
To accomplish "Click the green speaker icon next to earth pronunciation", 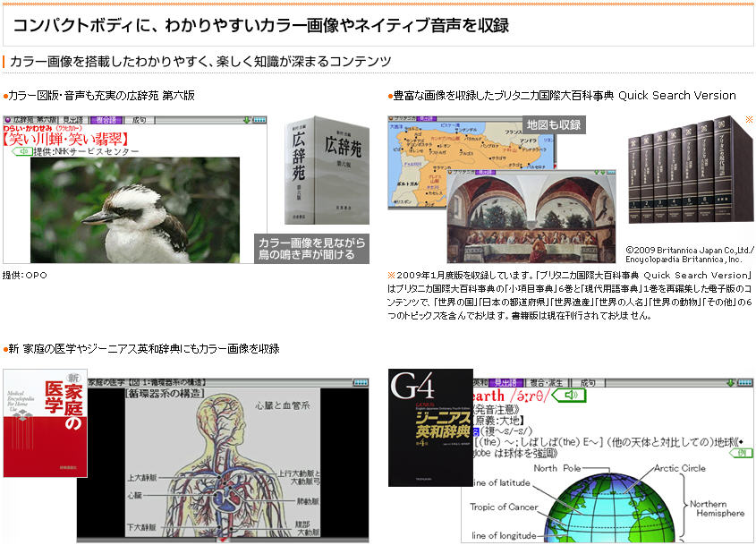I will (569, 396).
